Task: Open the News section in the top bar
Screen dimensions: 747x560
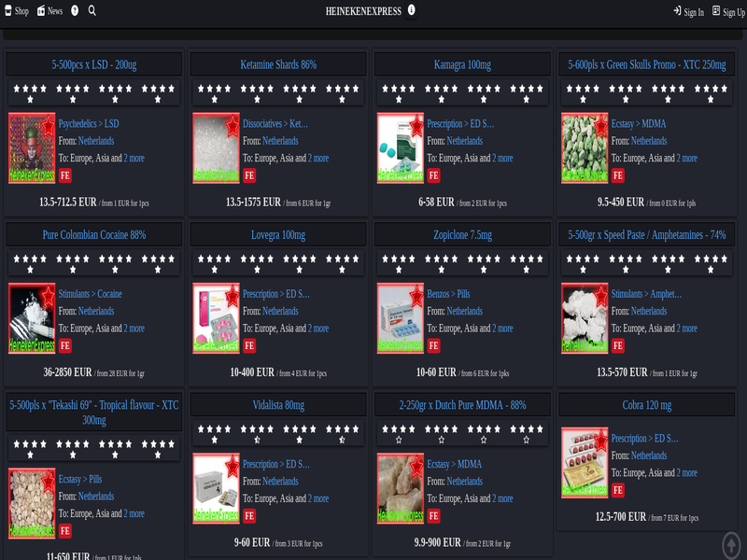Action: (50, 11)
